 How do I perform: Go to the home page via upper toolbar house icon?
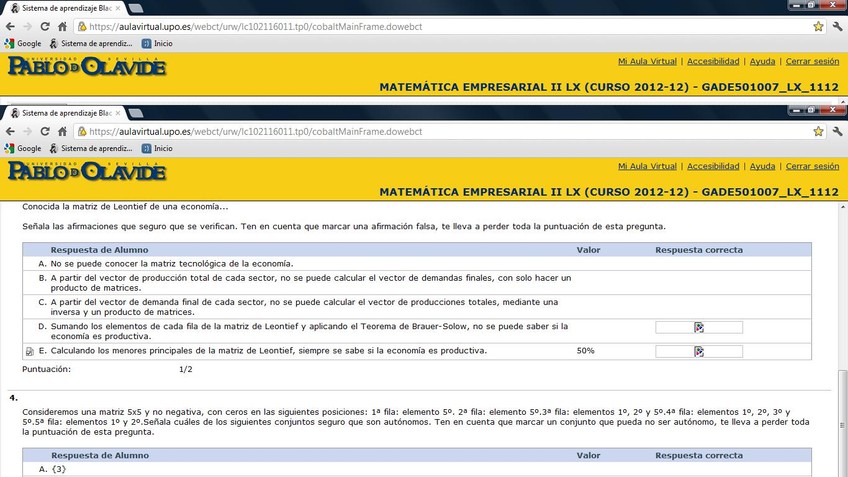[62, 27]
